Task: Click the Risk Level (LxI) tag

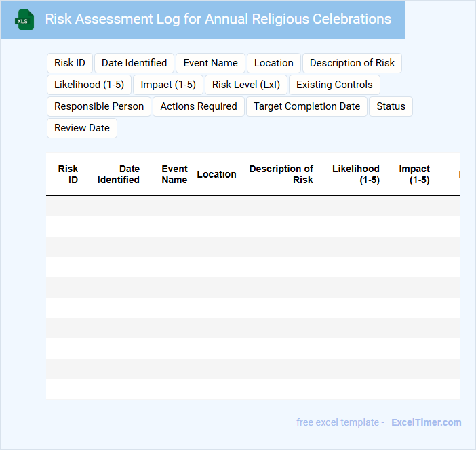Action: point(246,85)
